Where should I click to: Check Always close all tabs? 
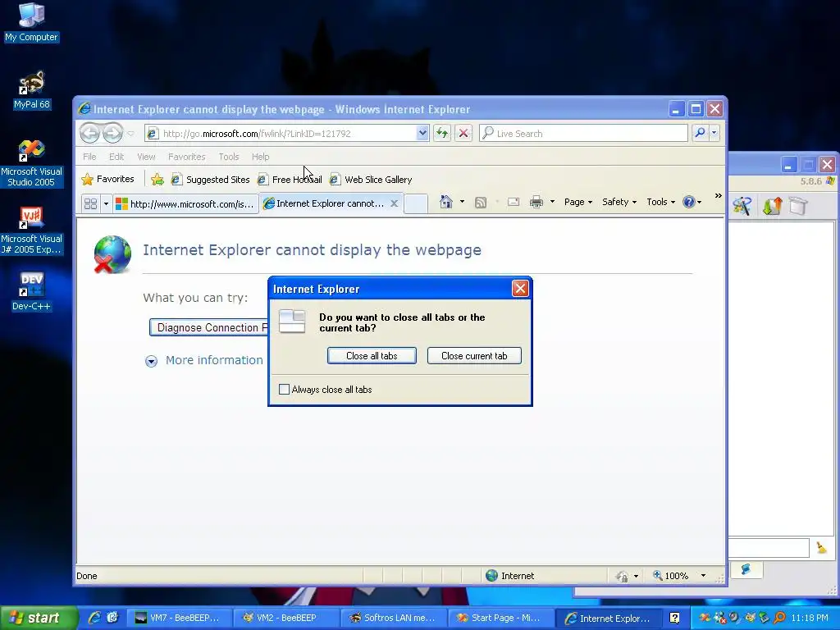pos(285,390)
